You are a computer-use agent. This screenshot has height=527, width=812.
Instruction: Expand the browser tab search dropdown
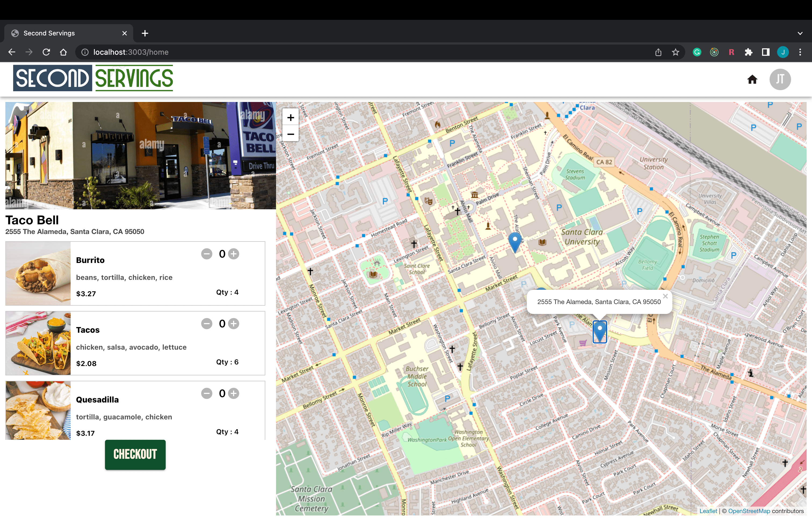800,33
